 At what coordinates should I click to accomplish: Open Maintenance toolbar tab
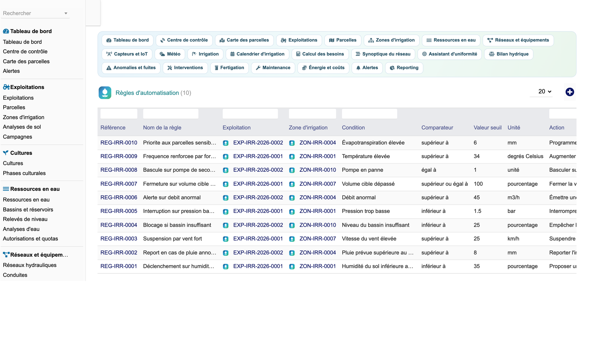click(273, 68)
